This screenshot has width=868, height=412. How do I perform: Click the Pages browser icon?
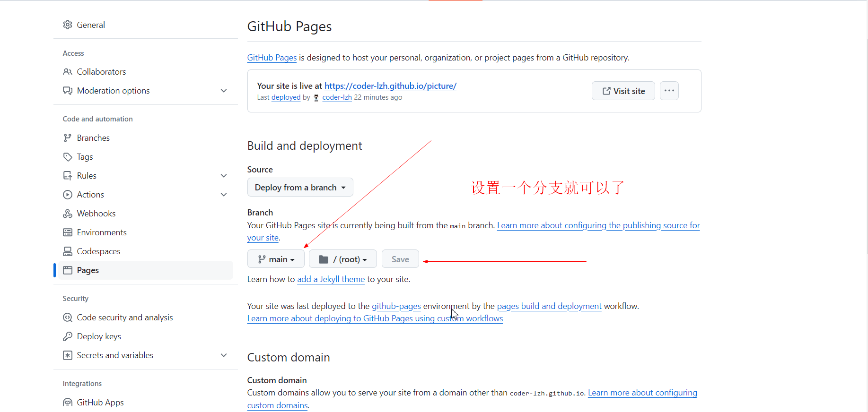point(68,270)
